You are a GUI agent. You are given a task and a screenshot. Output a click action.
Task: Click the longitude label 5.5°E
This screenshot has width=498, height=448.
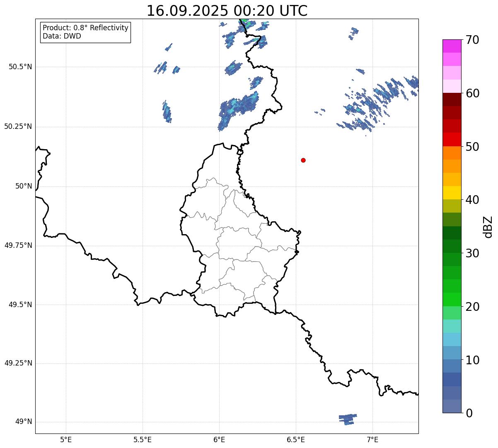pos(143,440)
